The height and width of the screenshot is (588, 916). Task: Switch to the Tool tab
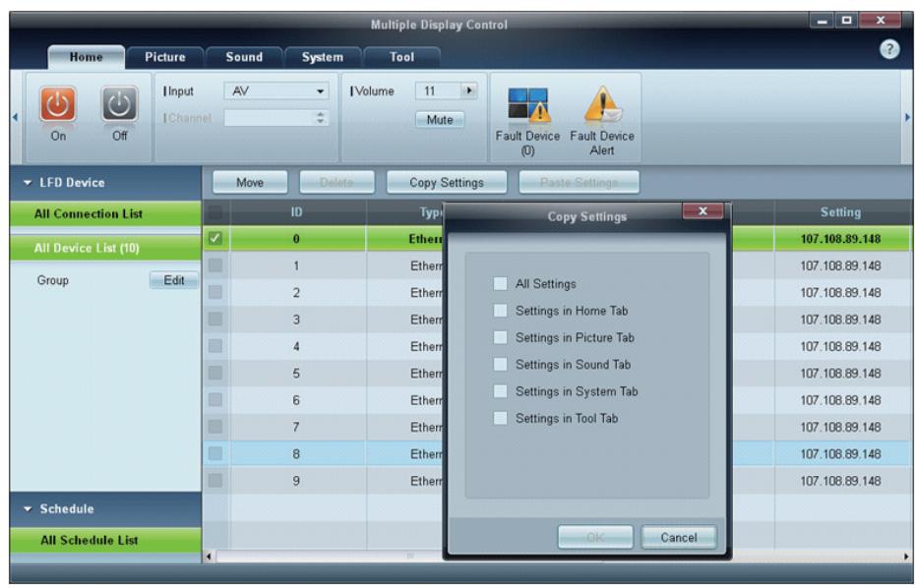(401, 57)
